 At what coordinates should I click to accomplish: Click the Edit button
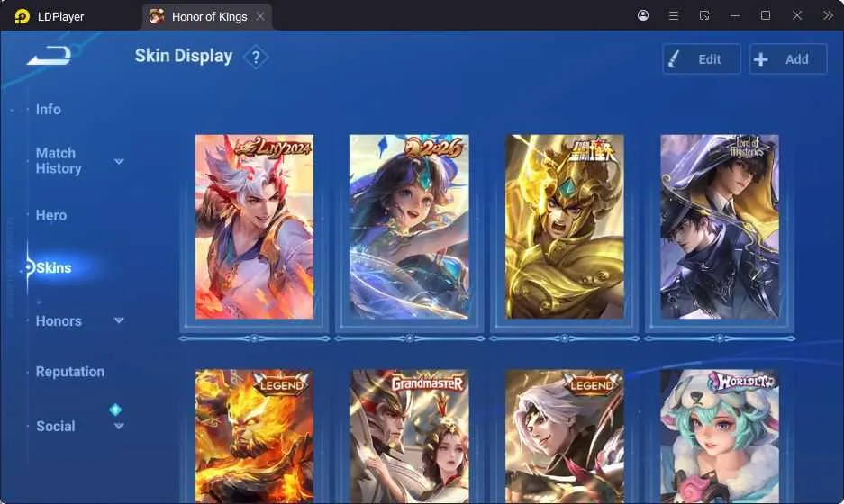[702, 59]
